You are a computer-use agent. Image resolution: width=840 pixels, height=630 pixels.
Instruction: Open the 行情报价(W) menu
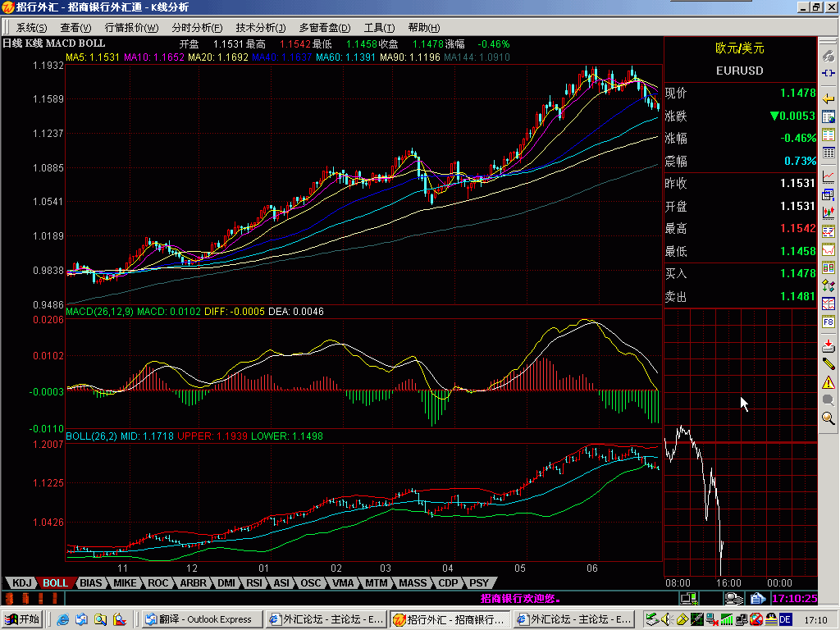tap(132, 27)
